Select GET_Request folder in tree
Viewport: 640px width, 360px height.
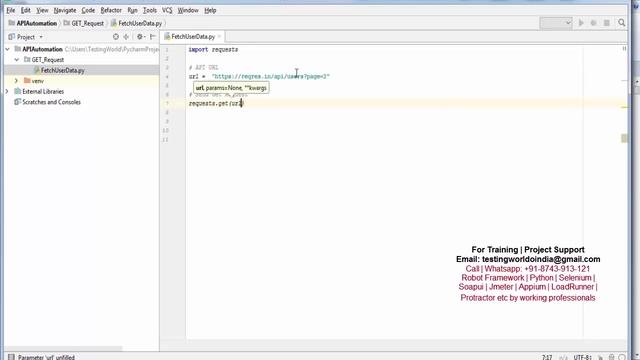tap(48, 60)
